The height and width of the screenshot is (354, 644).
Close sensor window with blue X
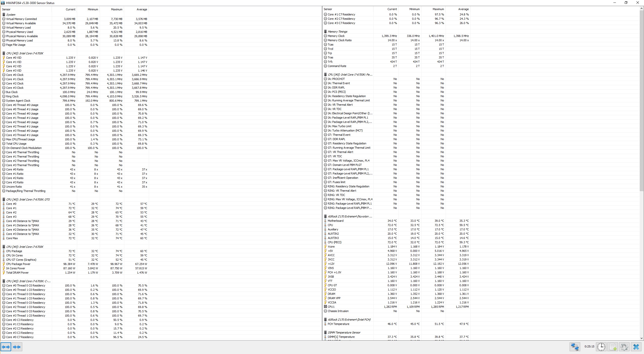point(636,347)
